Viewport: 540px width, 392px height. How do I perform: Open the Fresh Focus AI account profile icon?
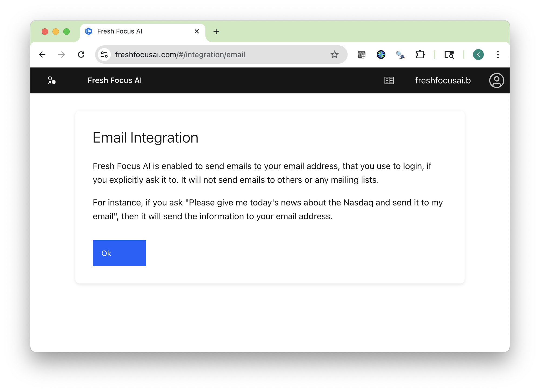(497, 80)
